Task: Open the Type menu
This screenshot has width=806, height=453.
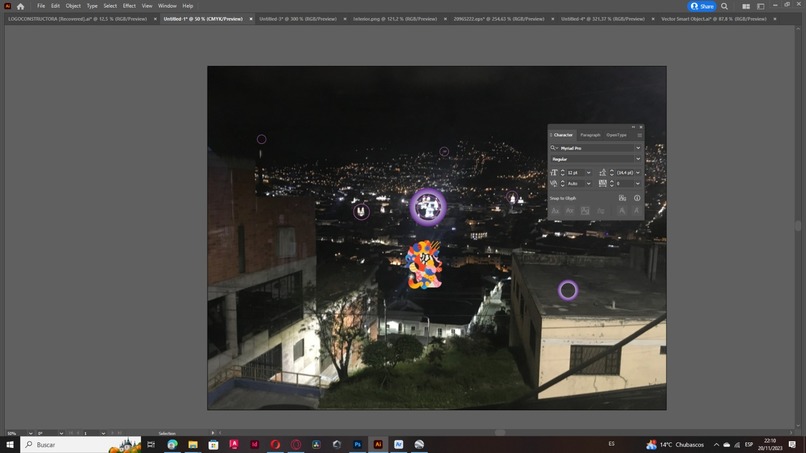Action: pyautogui.click(x=92, y=6)
